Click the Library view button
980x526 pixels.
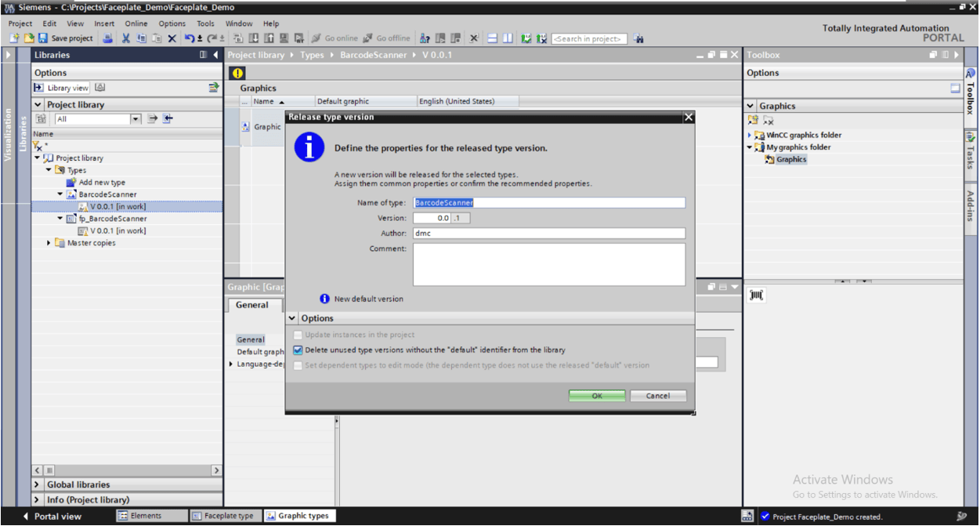click(x=61, y=88)
